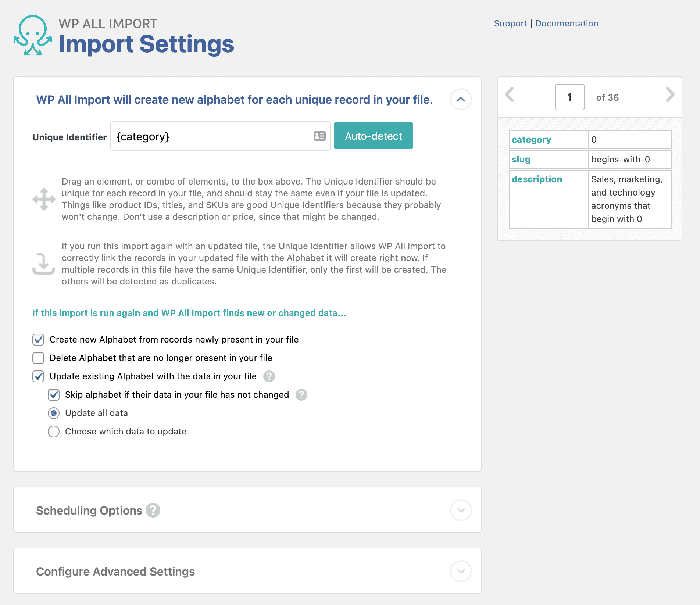Enable Delete Alphabet no longer present
The image size is (700, 605).
click(x=38, y=358)
